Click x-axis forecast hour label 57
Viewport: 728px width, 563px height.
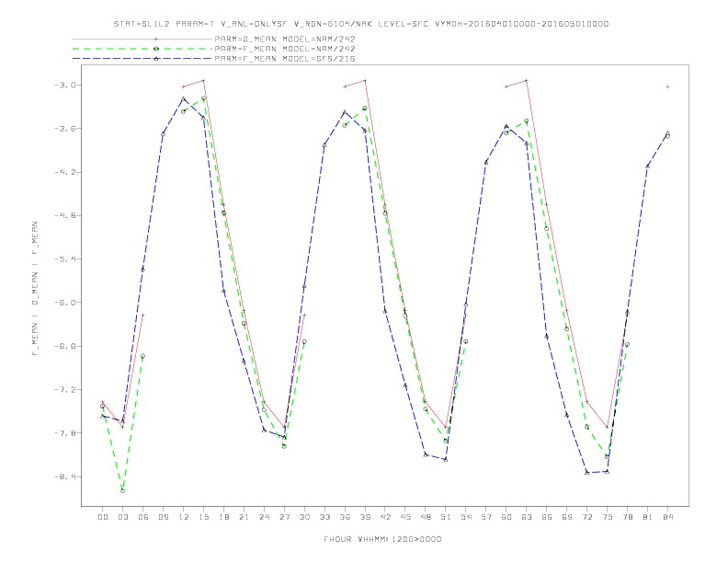click(486, 517)
